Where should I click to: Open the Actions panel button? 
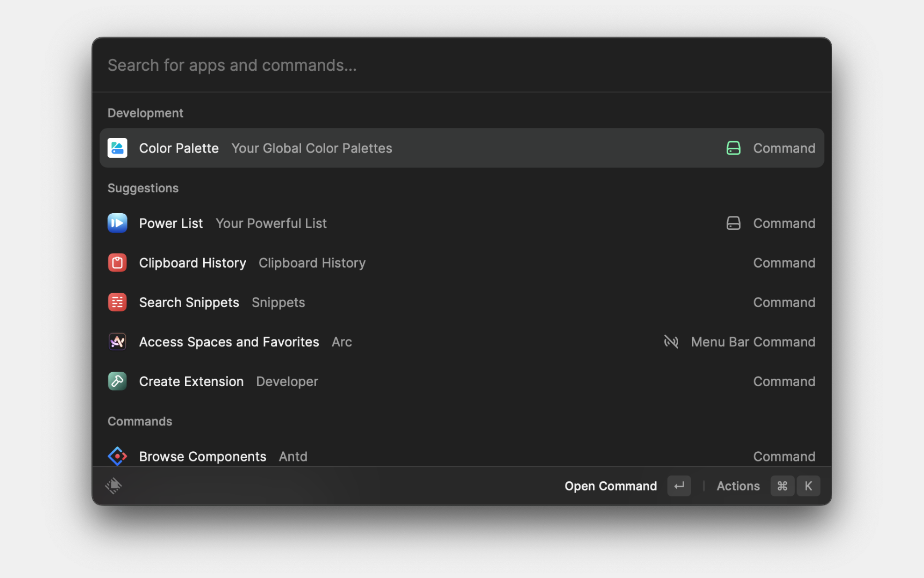point(738,486)
